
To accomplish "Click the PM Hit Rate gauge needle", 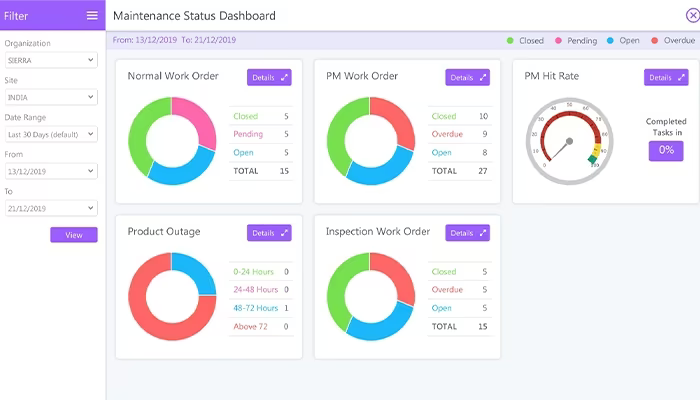I will (x=560, y=150).
